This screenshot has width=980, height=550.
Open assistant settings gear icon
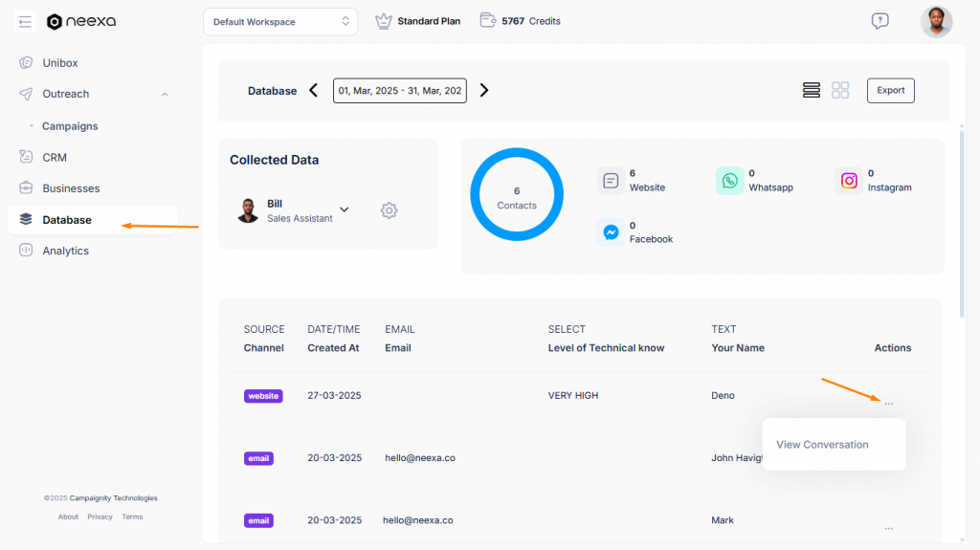[x=389, y=210]
